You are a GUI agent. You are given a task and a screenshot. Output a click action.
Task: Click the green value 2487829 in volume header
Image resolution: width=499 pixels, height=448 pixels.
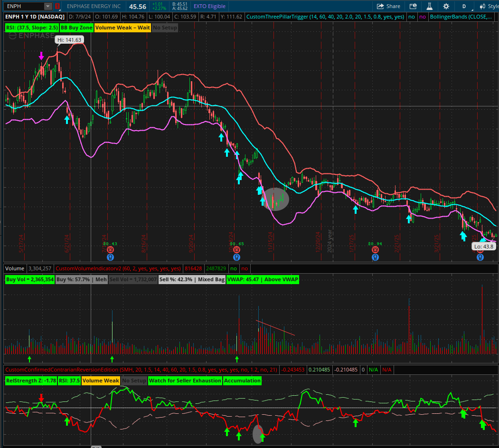[216, 268]
